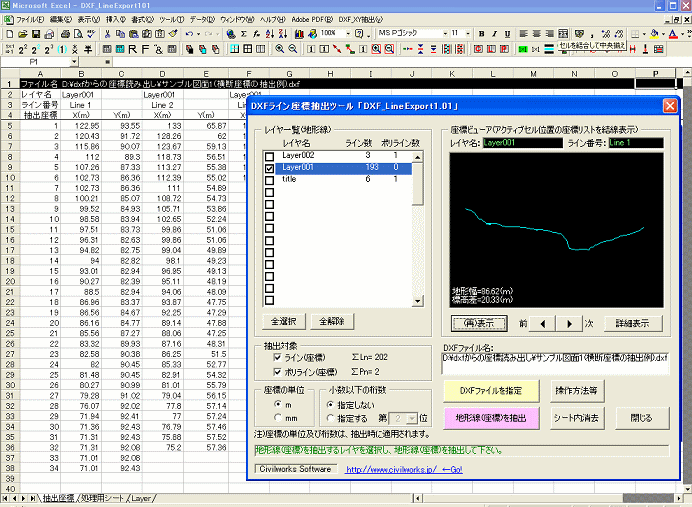Open the zoom percentage dropdown

pyautogui.click(x=348, y=34)
